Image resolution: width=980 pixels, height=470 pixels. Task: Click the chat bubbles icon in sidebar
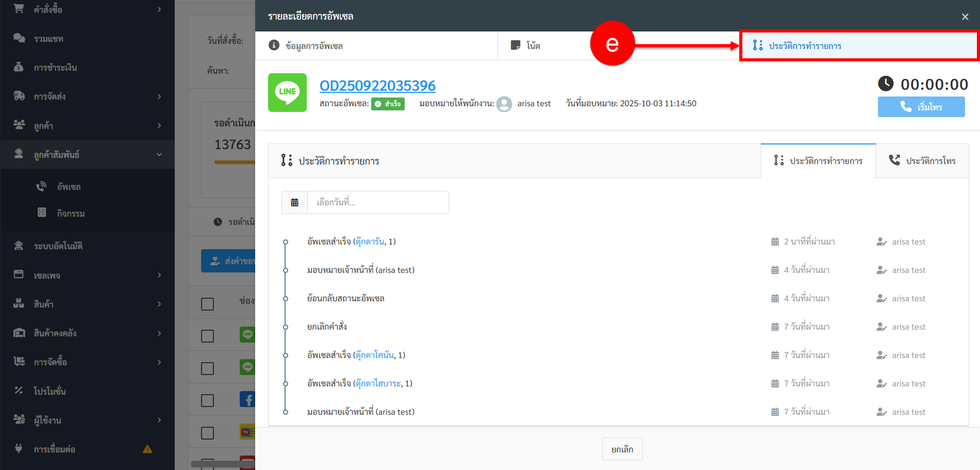(x=19, y=38)
